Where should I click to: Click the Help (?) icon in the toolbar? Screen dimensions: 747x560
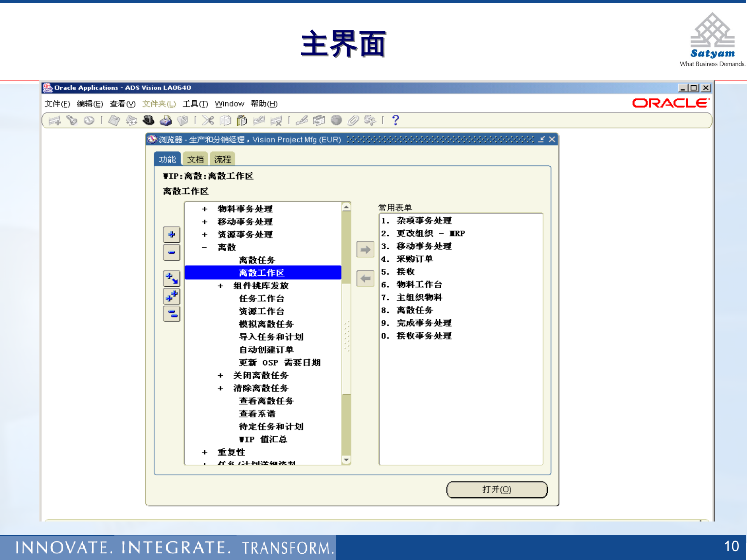click(x=396, y=121)
